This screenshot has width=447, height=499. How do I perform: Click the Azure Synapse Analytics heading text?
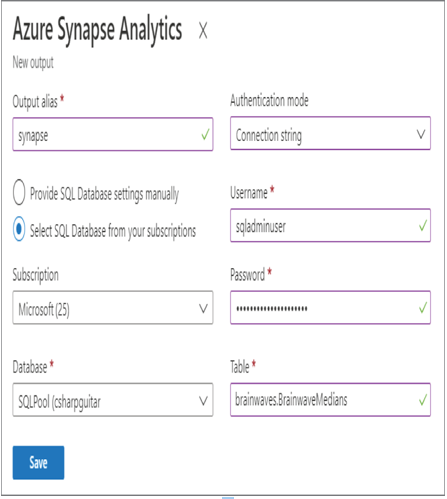coord(97,30)
